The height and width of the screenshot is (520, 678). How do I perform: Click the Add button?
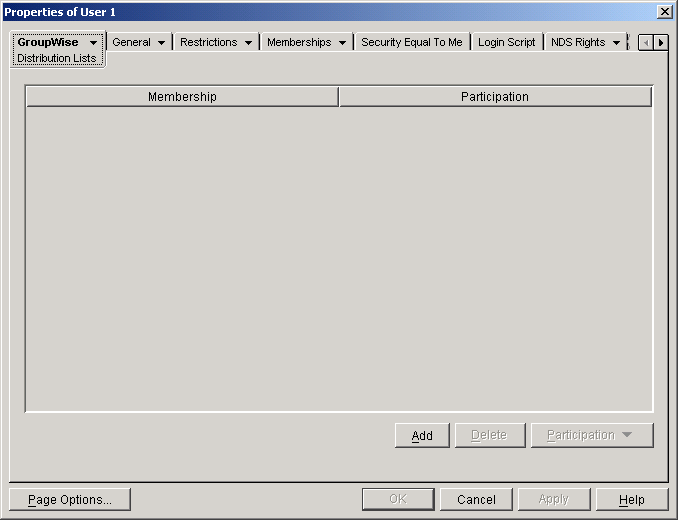click(x=422, y=435)
